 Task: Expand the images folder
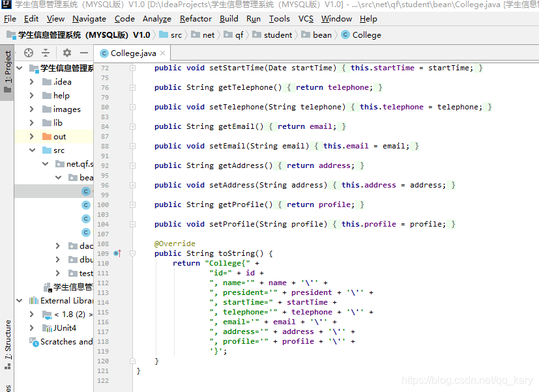32,109
